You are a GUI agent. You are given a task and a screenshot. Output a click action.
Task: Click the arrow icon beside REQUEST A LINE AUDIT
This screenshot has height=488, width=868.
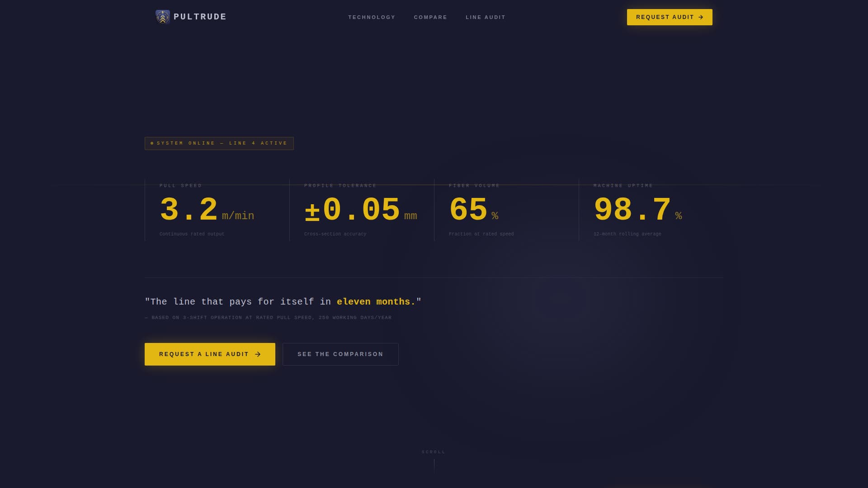click(258, 354)
